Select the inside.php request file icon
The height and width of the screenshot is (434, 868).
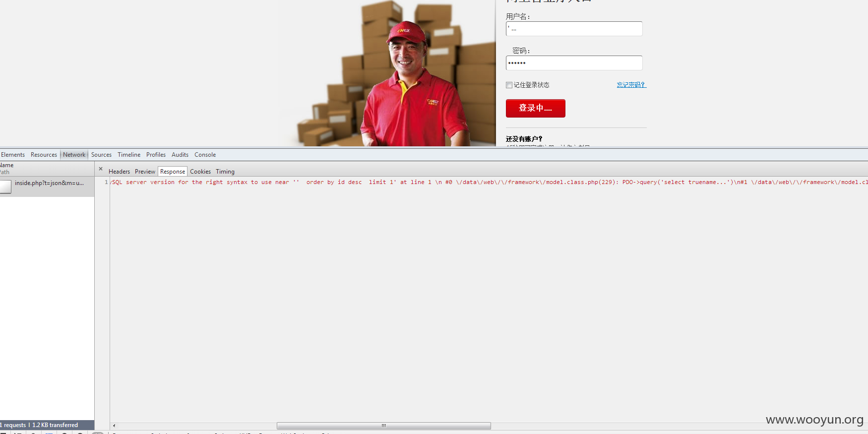pos(5,186)
